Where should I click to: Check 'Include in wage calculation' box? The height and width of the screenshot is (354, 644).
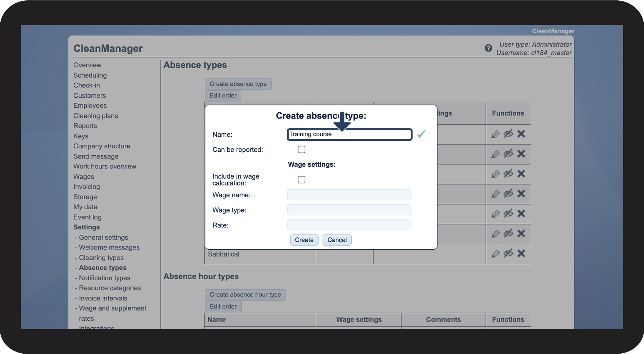click(301, 180)
